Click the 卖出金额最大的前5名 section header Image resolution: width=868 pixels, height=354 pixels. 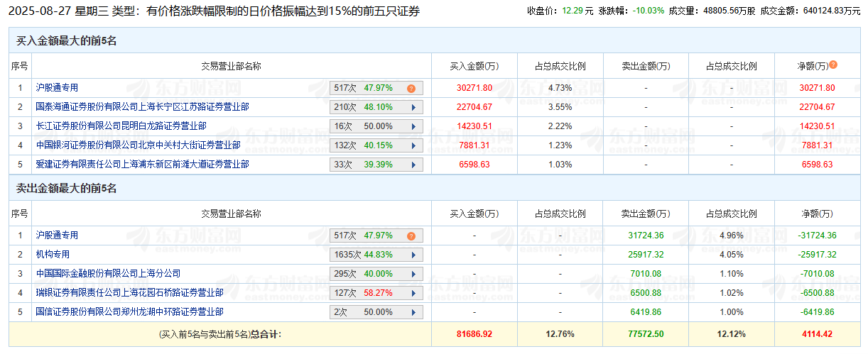(x=66, y=189)
